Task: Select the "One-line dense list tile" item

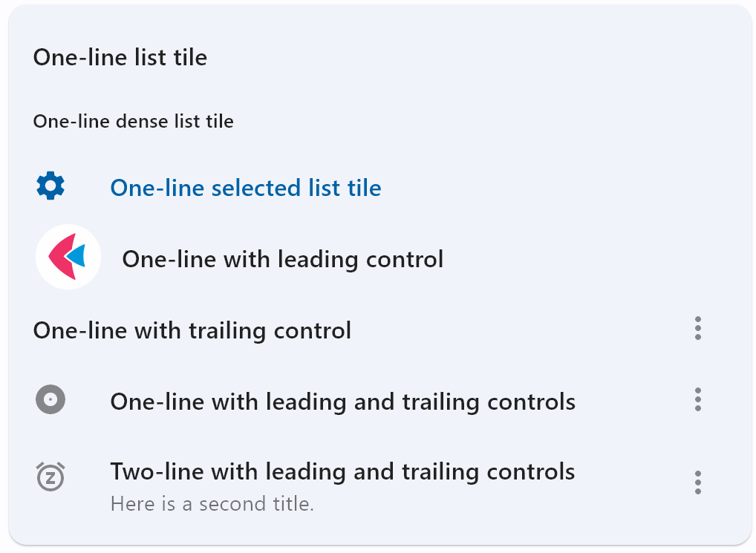Action: (133, 122)
